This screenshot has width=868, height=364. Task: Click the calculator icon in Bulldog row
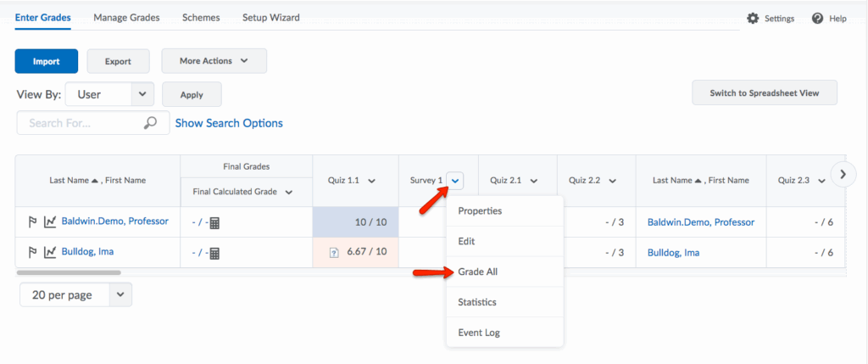[x=214, y=253]
